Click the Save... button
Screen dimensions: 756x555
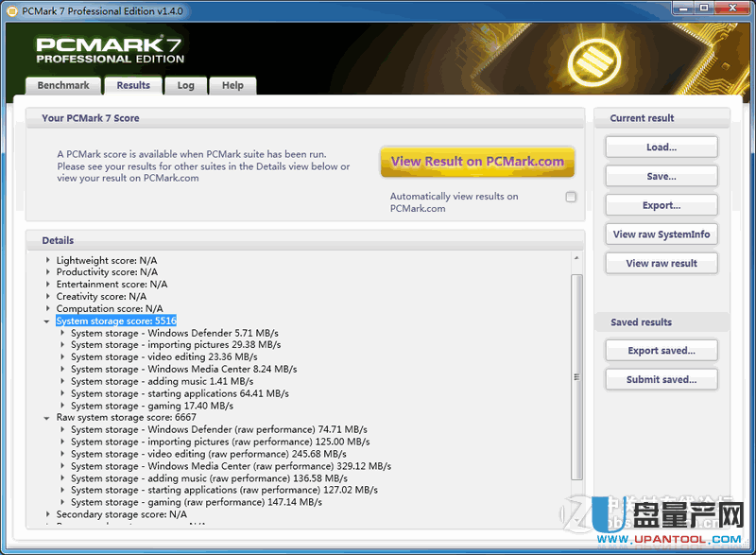[x=661, y=177]
